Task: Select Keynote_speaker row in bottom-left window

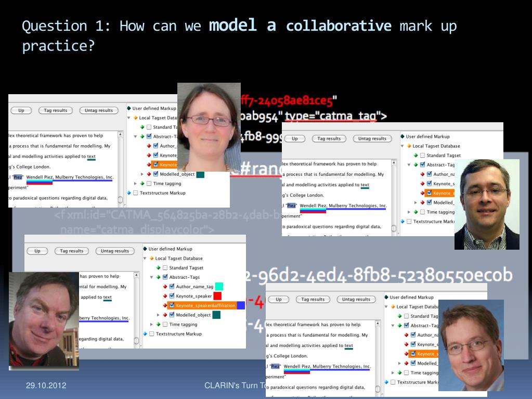Action: [194, 296]
